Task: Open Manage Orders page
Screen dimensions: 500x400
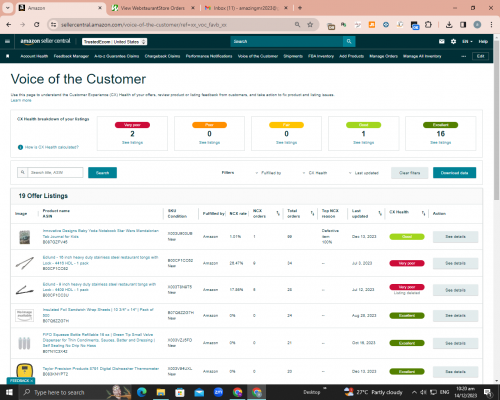Action: click(384, 56)
